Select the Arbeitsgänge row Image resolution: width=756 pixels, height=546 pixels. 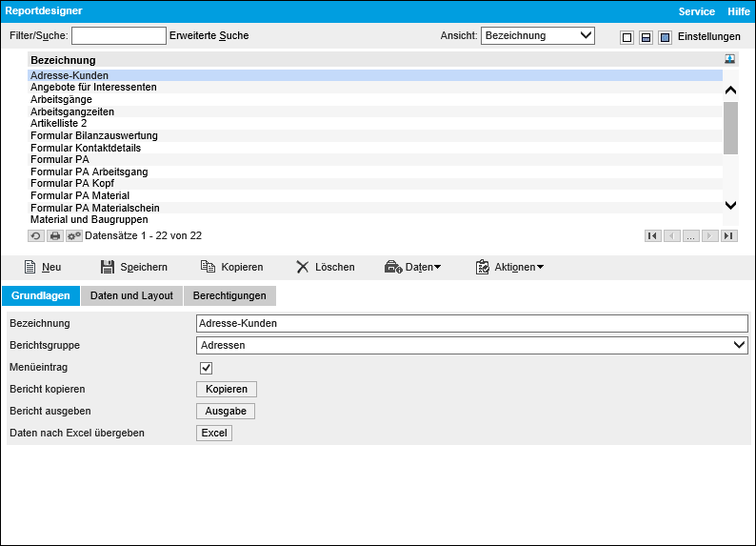pyautogui.click(x=375, y=99)
